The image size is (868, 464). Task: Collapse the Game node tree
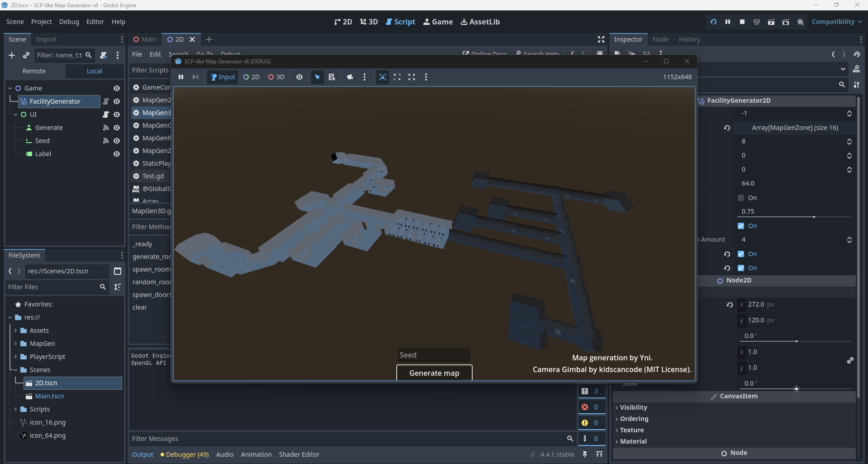(10, 88)
